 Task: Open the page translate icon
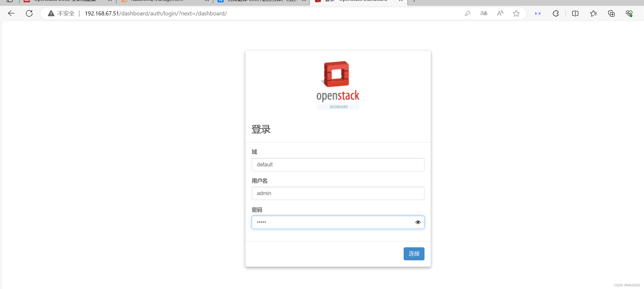[484, 13]
